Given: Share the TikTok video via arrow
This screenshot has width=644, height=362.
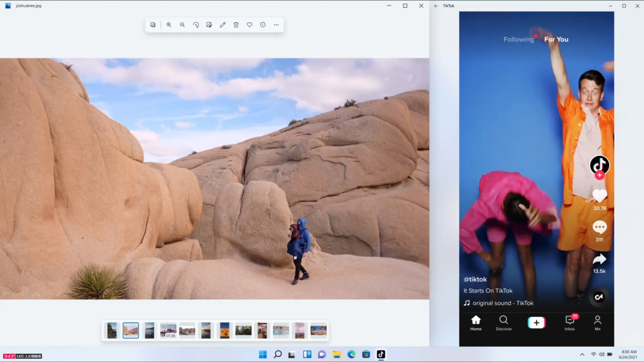Looking at the screenshot, I should (x=599, y=259).
